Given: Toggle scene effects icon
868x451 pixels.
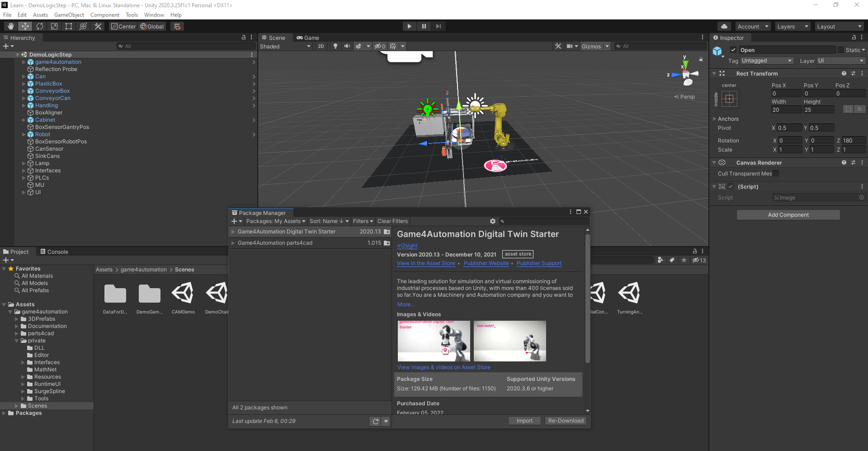Looking at the screenshot, I should tap(359, 46).
